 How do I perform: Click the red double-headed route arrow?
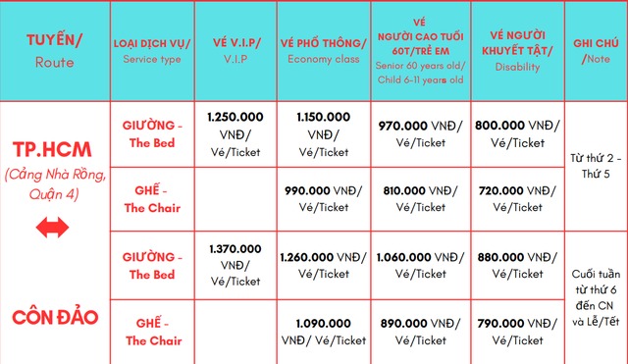tap(52, 228)
